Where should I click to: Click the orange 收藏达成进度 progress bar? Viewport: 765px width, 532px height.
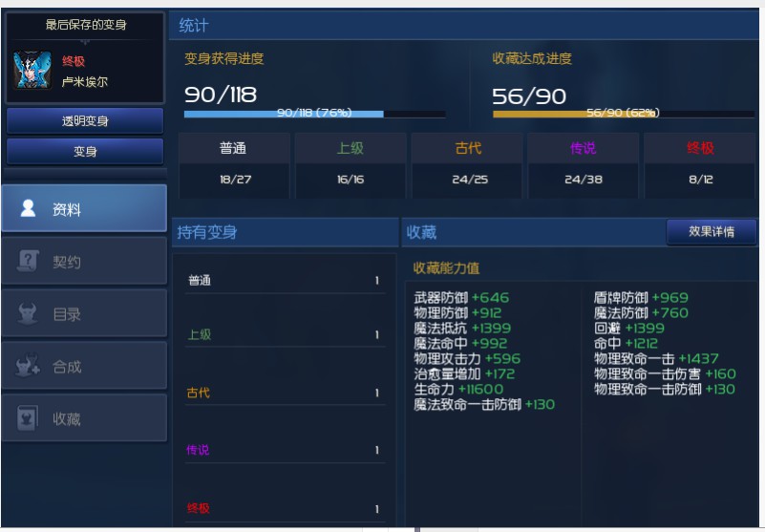[x=623, y=113]
